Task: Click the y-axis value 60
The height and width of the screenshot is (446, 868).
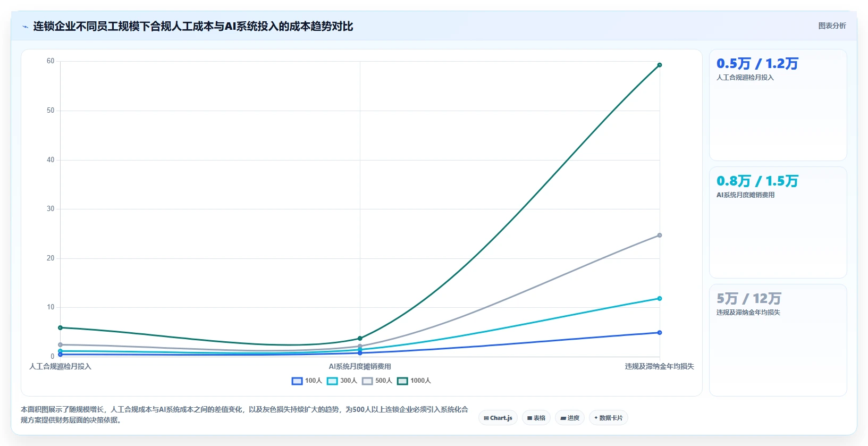Action: point(50,61)
